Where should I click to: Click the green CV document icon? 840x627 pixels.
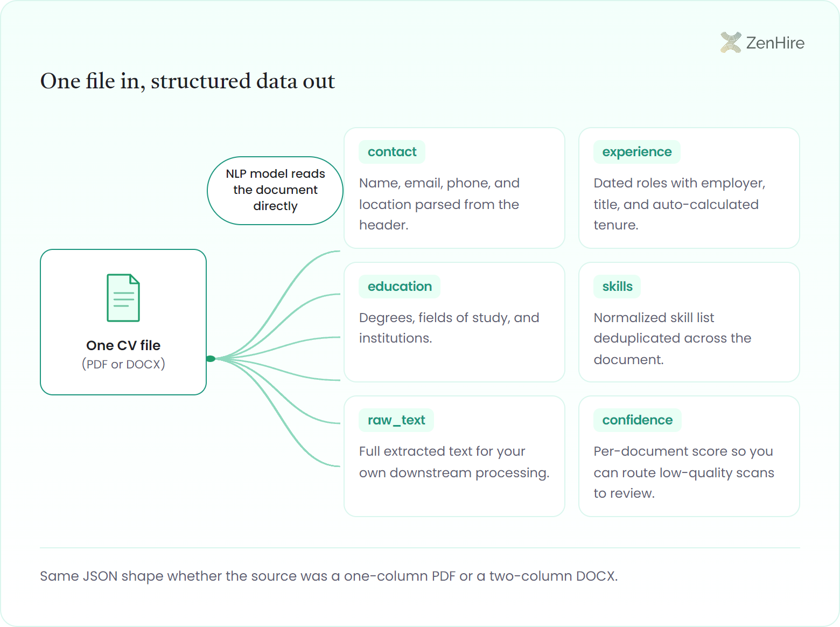point(123,298)
